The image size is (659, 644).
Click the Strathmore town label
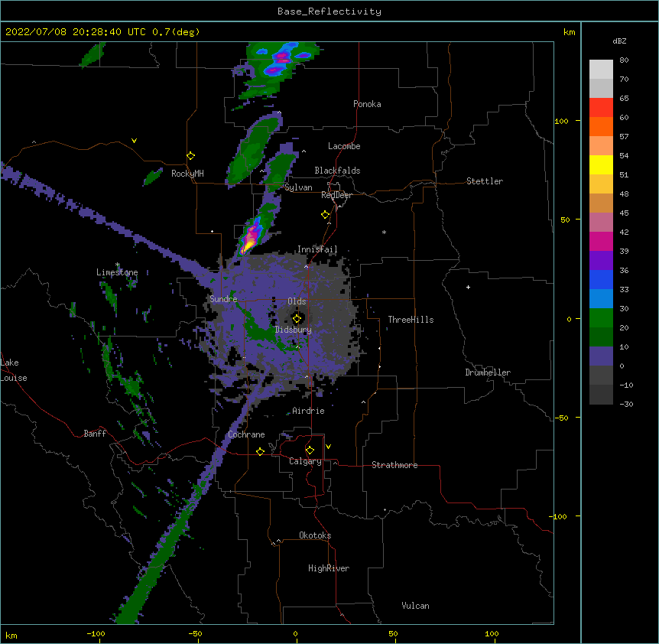tap(394, 465)
